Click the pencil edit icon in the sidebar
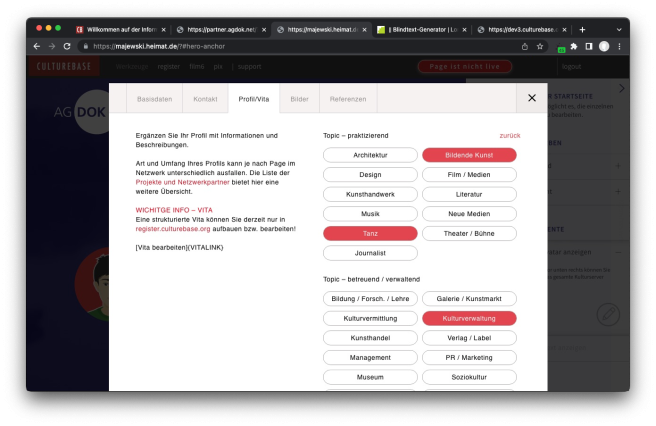 607,314
